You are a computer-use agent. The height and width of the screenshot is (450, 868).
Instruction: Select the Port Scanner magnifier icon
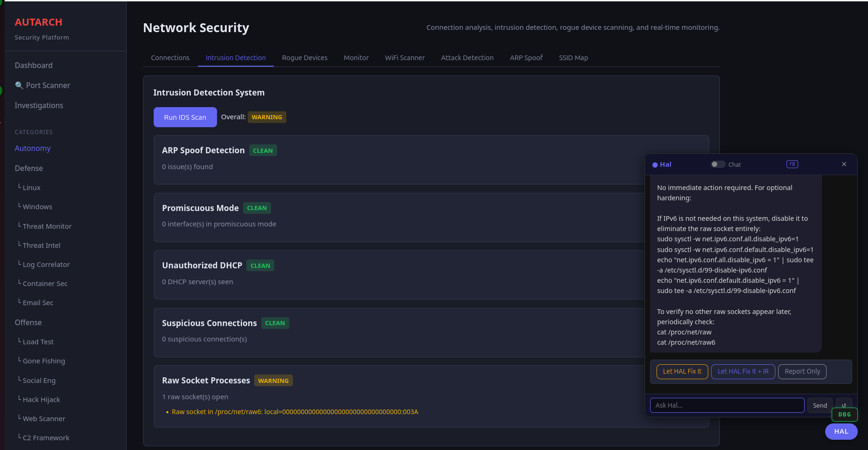19,85
